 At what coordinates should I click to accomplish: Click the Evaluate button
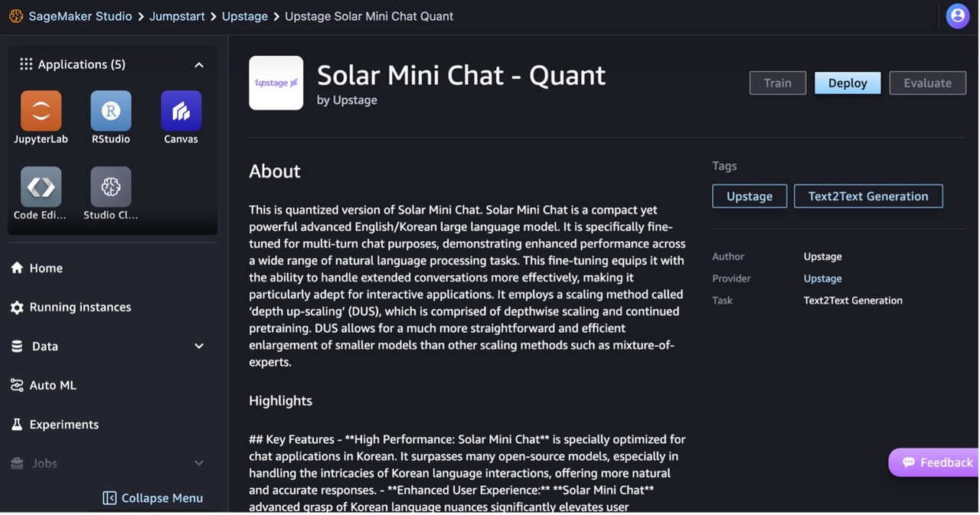click(x=927, y=83)
